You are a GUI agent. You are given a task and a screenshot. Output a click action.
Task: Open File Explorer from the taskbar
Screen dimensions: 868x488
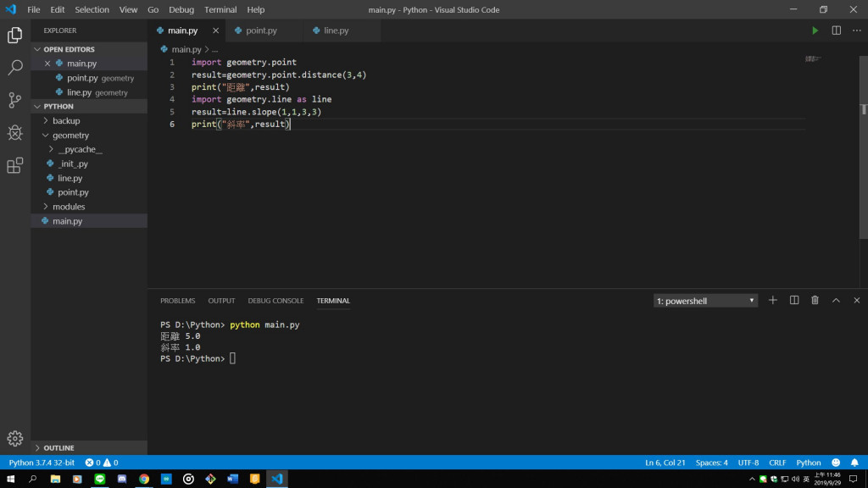click(x=55, y=479)
